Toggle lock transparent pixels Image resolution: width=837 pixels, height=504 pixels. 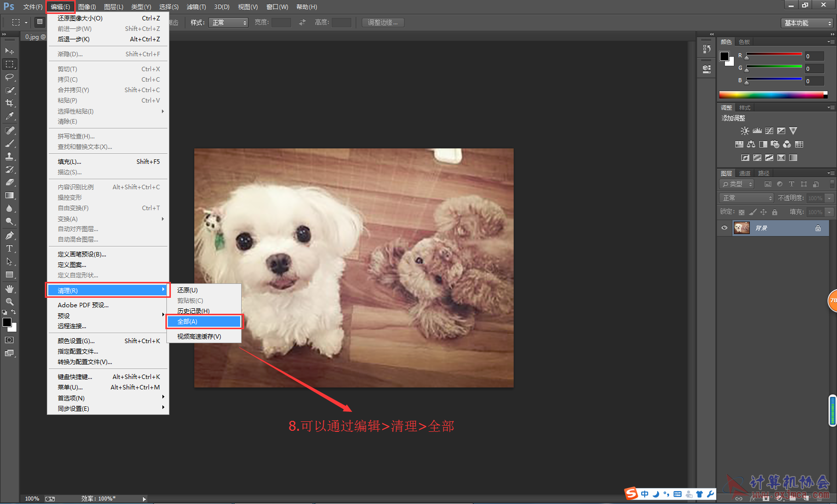741,212
